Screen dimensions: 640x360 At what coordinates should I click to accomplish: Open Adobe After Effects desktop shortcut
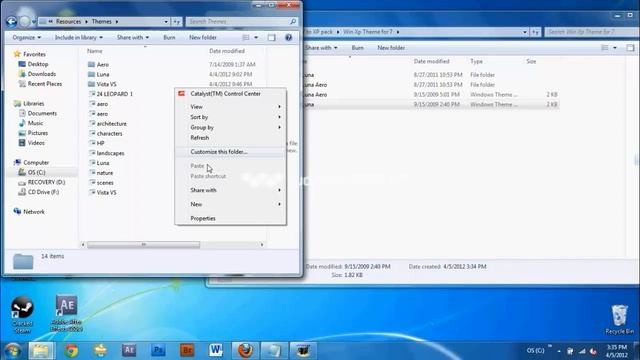point(67,313)
